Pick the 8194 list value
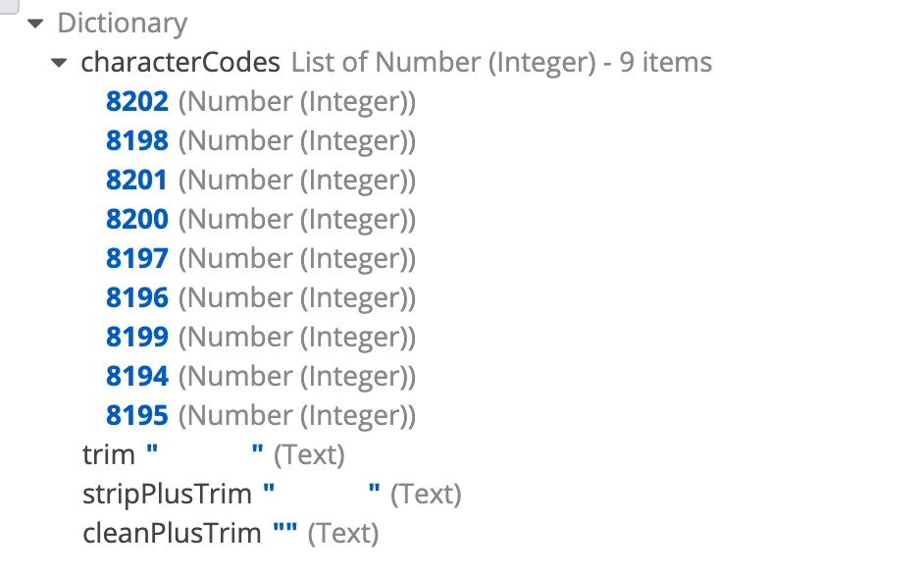Image resolution: width=924 pixels, height=577 pixels. [136, 376]
